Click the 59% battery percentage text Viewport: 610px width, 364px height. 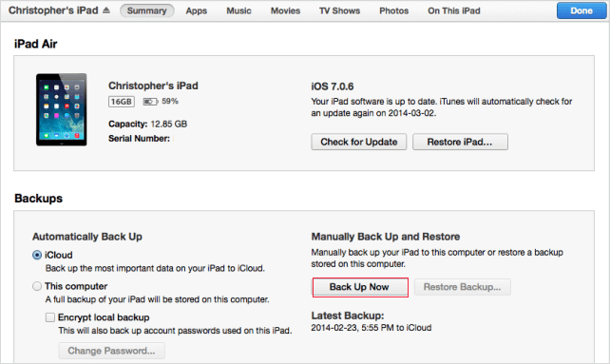[170, 102]
